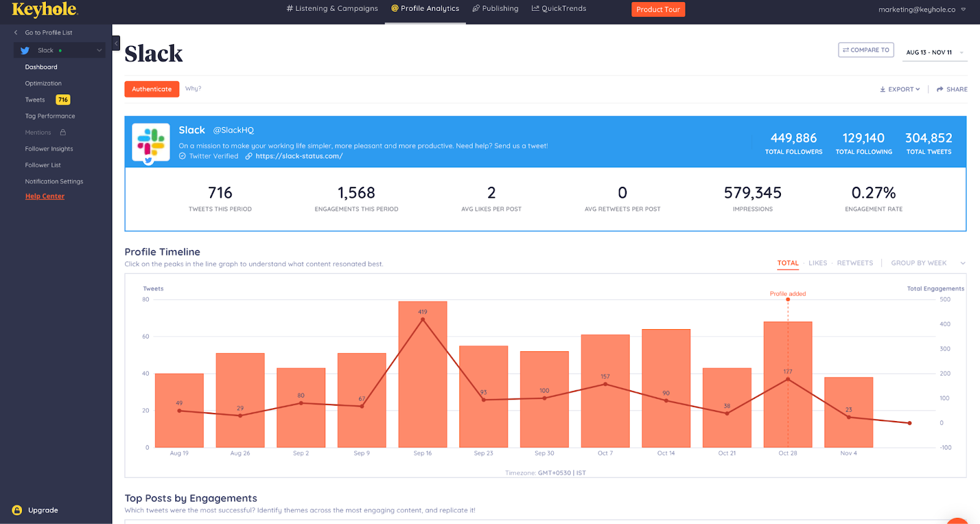Click the Twitter bird icon beside Slack
The width and height of the screenshot is (980, 524).
point(25,51)
